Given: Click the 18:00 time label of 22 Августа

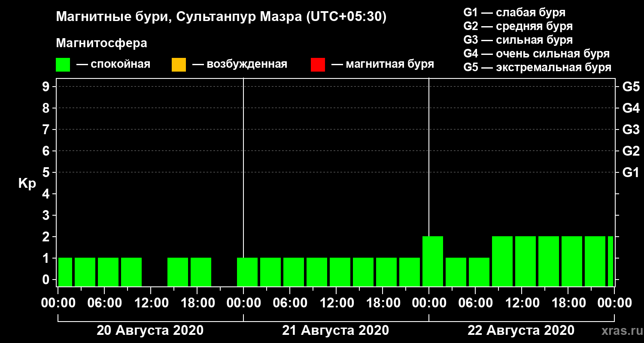Looking at the screenshot, I should [x=568, y=303].
